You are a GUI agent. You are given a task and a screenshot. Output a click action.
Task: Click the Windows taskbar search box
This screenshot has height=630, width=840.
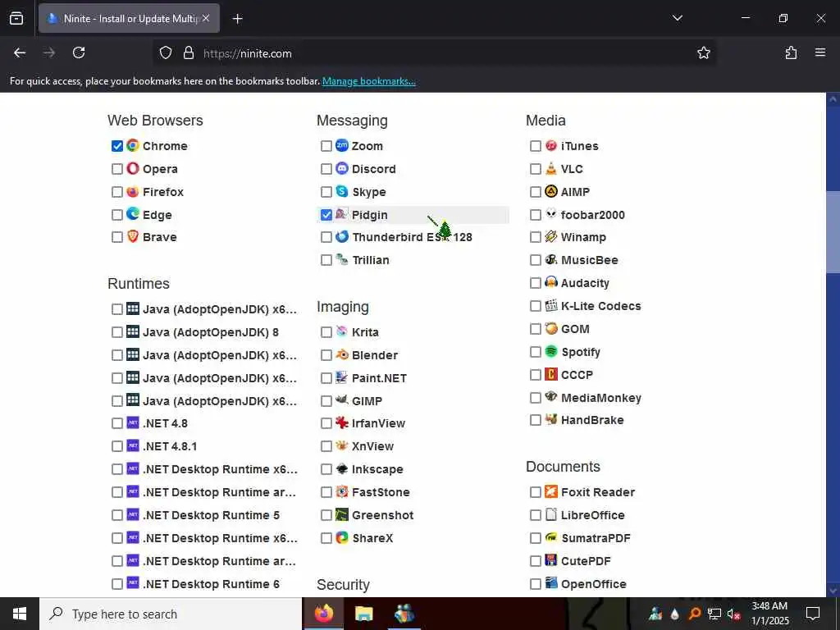coord(171,614)
